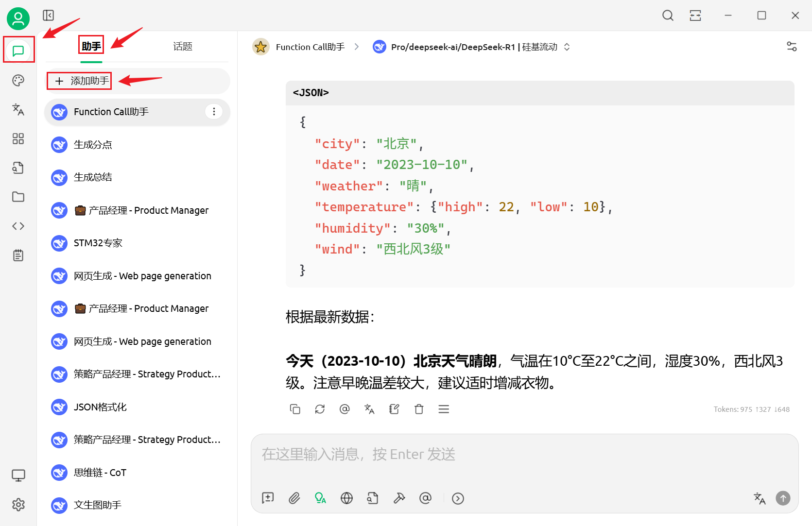Collapse the sidebar panel toggle
Viewport: 812px width, 526px height.
point(48,16)
